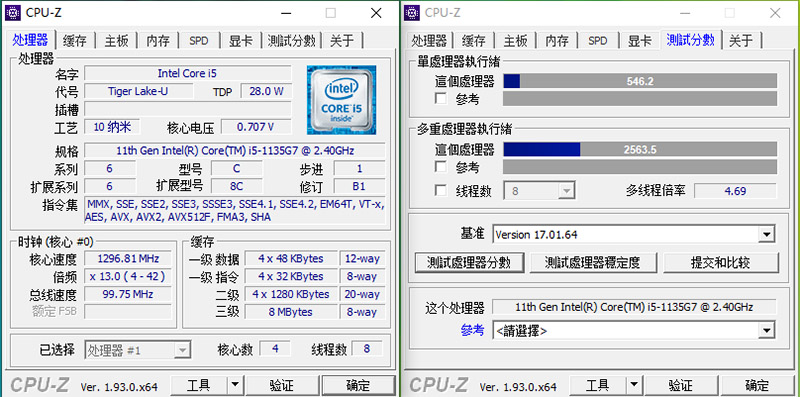800x397 pixels.
Task: Click the 验证 button in left window
Action: pos(282,385)
